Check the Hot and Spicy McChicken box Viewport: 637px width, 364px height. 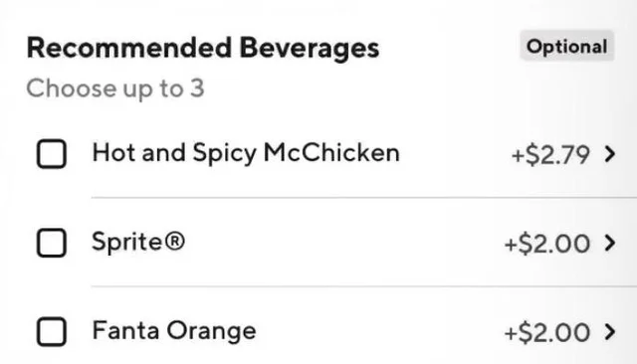52,154
